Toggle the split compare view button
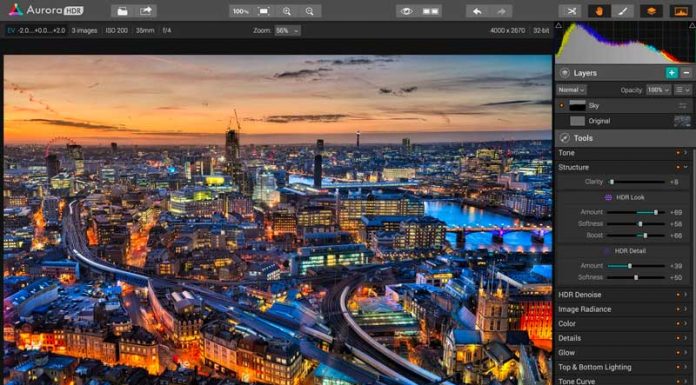The width and height of the screenshot is (696, 385). tap(430, 11)
